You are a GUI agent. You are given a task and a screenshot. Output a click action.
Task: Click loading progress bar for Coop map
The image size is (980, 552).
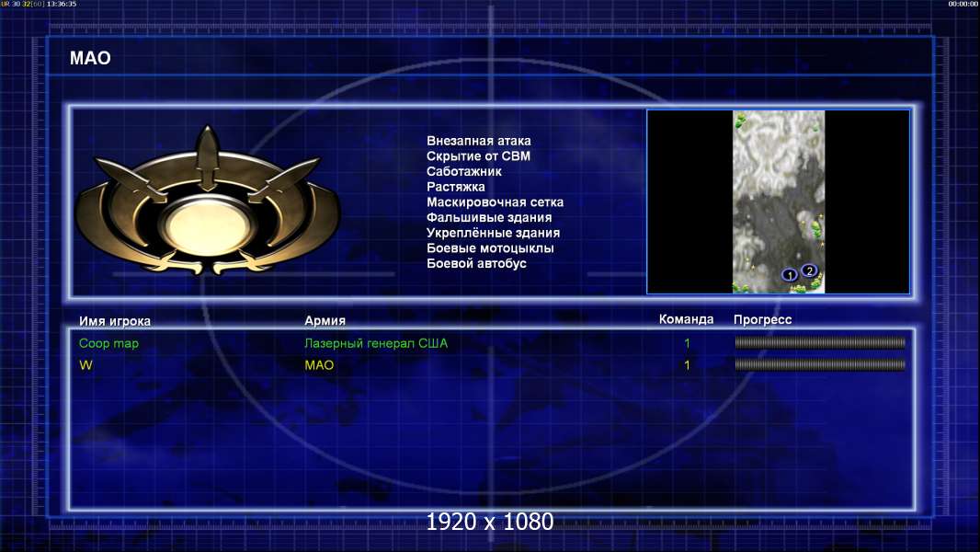coord(820,342)
